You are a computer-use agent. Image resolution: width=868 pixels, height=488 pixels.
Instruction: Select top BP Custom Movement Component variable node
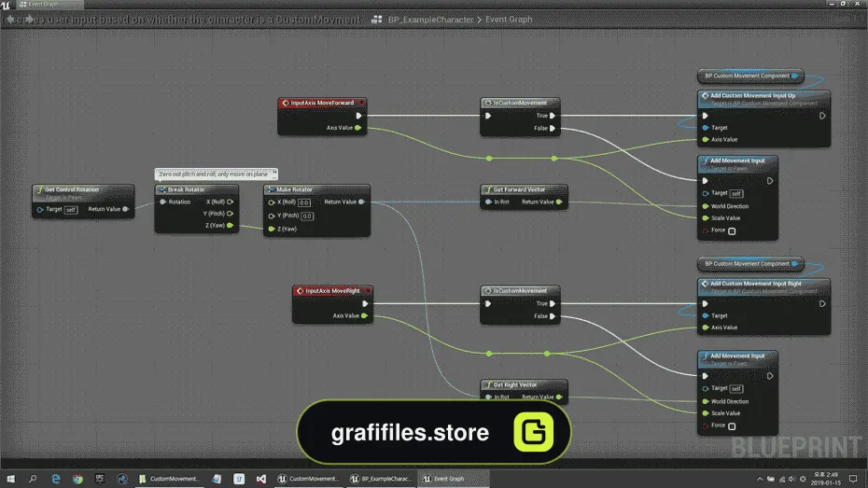[x=750, y=76]
